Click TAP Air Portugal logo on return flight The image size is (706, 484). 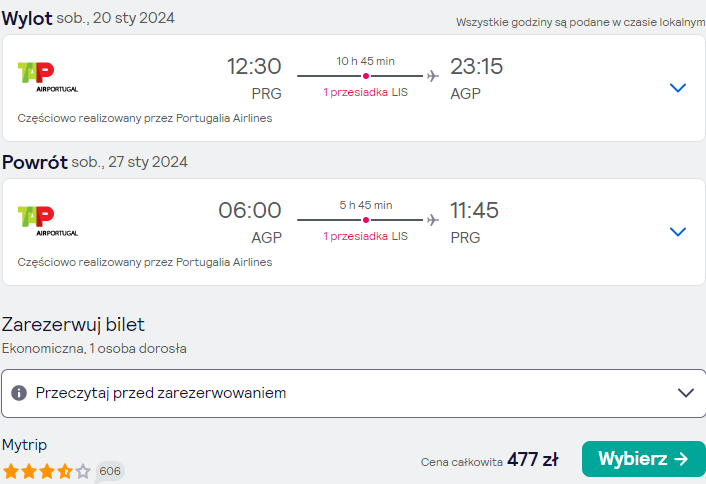point(48,221)
